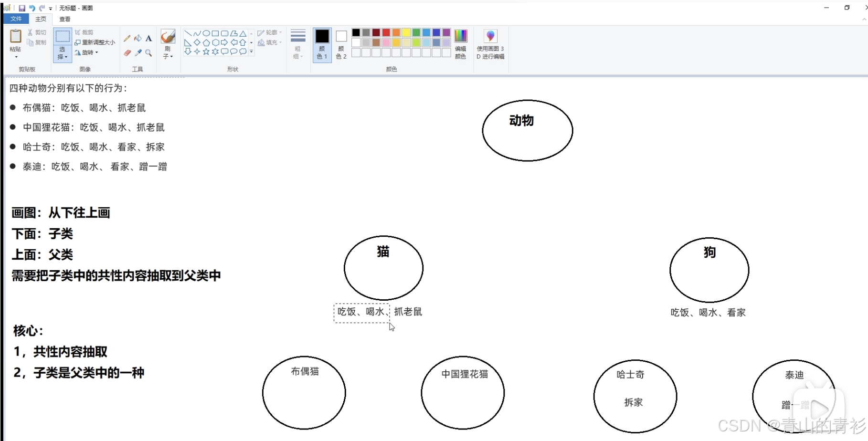Click the 抓老鼠 text below cat circle
This screenshot has height=441, width=868.
point(408,312)
